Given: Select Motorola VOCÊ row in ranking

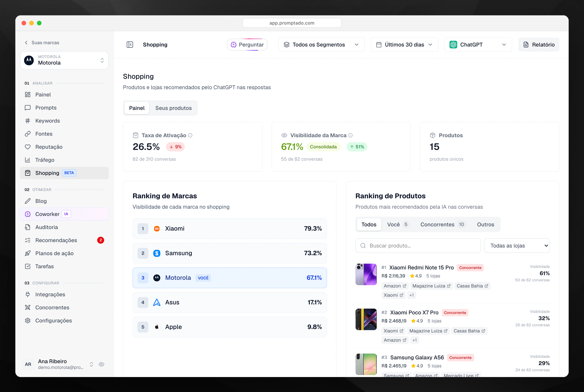Looking at the screenshot, I should (229, 278).
